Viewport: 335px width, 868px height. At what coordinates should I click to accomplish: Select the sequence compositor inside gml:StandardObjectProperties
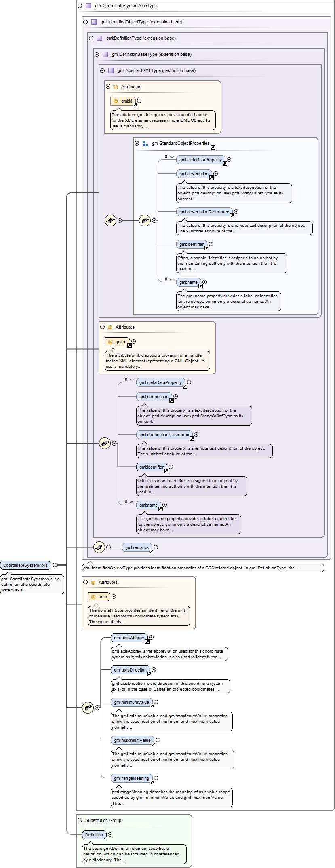(x=145, y=221)
